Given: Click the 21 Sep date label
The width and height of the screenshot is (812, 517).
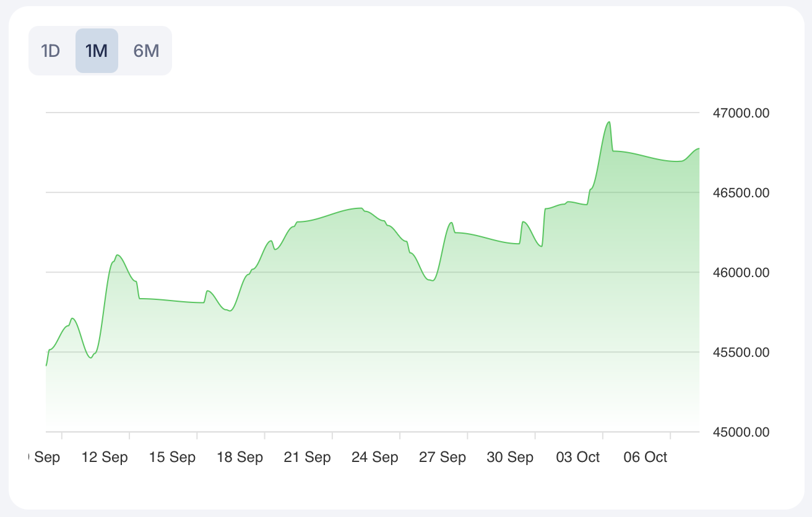Looking at the screenshot, I should (x=308, y=458).
